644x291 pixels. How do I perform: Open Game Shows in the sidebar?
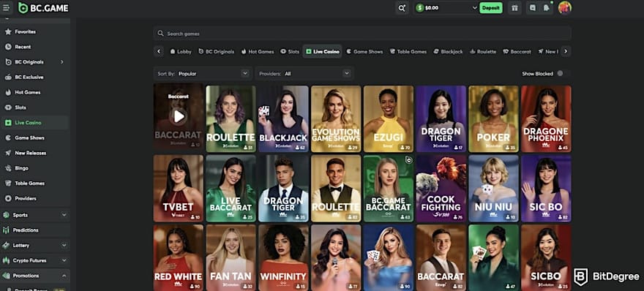pyautogui.click(x=35, y=138)
